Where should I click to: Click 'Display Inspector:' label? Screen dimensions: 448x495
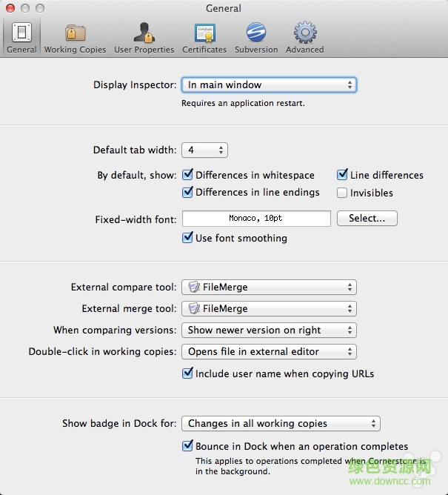(135, 85)
